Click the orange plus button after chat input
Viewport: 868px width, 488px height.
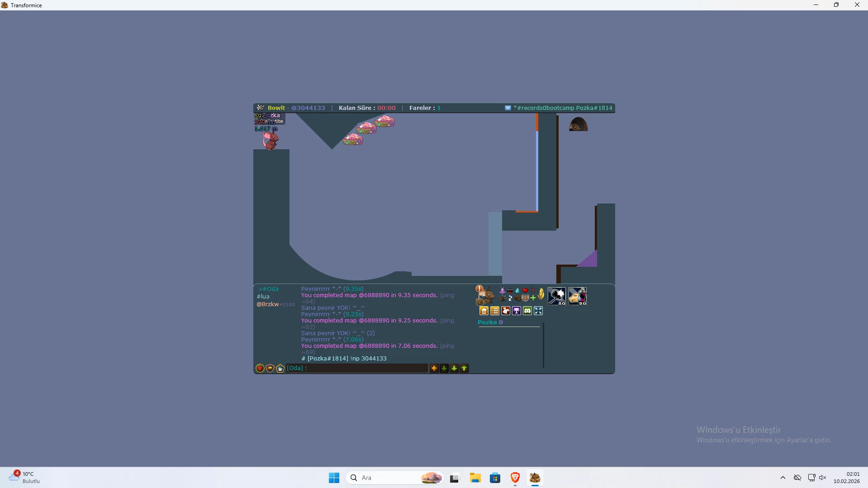click(x=434, y=368)
